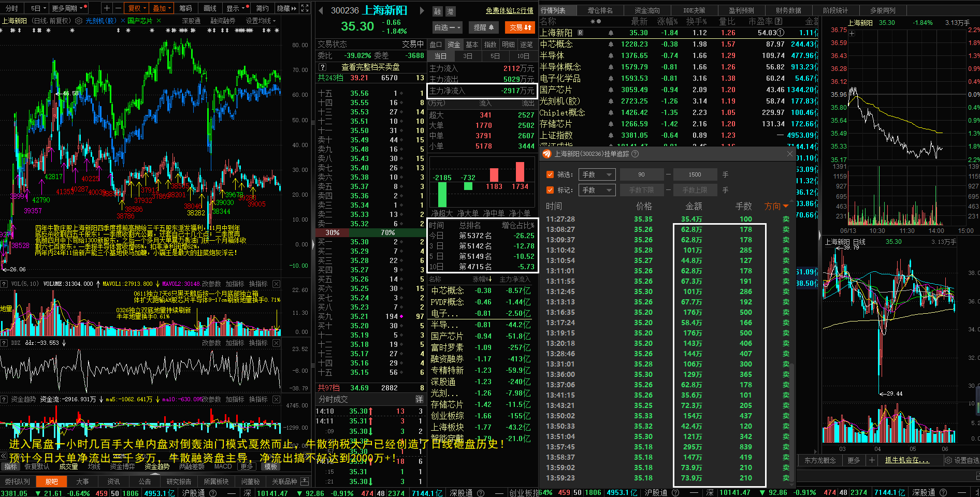Screen dimensions: 980x497
Task: Click the 手数下限 input field
Action: tap(641, 190)
